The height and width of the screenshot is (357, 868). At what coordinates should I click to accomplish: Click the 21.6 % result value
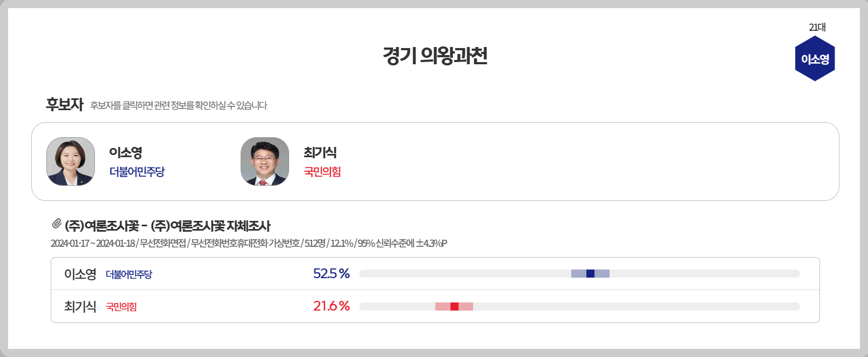pos(331,306)
